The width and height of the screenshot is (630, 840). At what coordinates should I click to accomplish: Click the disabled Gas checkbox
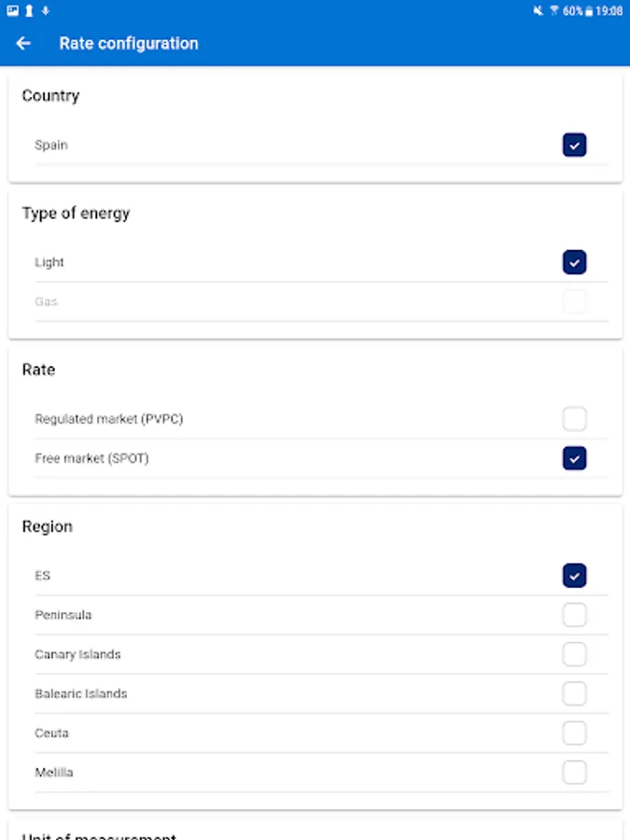pyautogui.click(x=574, y=301)
